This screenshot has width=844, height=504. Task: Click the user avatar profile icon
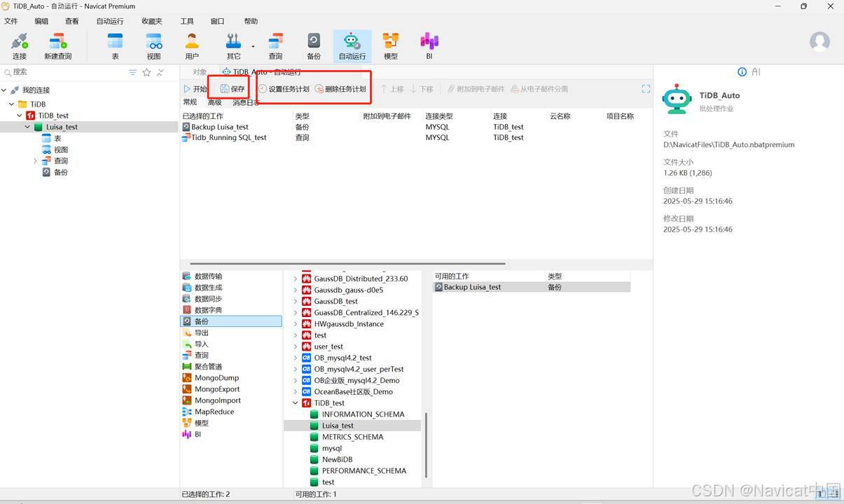point(819,41)
